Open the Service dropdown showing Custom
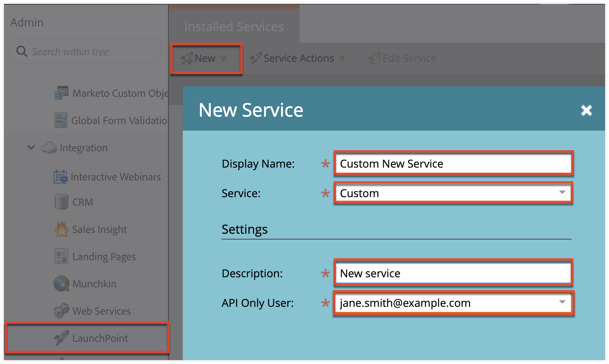This screenshot has width=609, height=364. 562,193
